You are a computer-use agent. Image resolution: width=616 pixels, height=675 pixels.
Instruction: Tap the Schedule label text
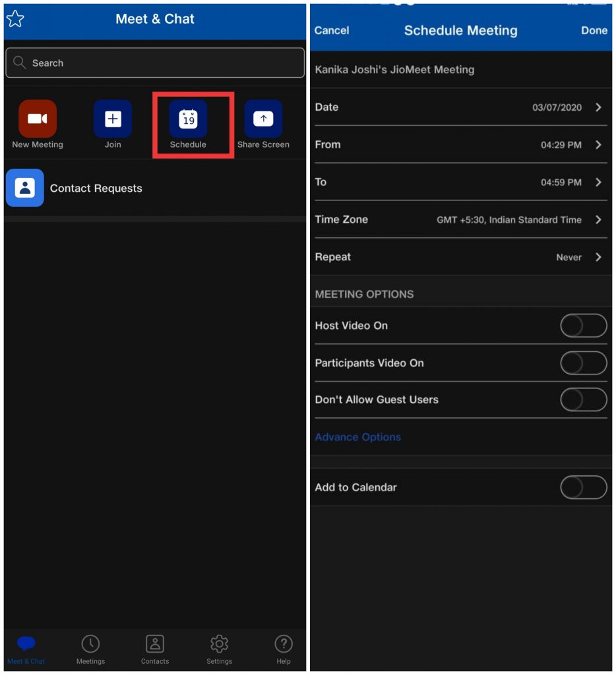click(188, 144)
